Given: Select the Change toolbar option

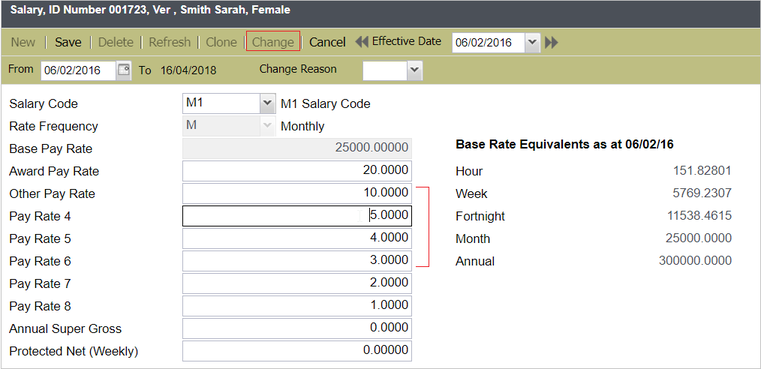Looking at the screenshot, I should click(x=273, y=42).
